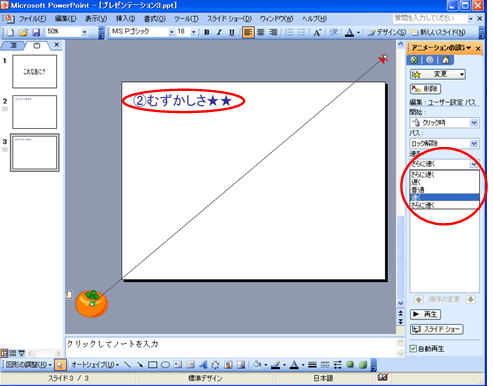Open the 挿入 menu
The height and width of the screenshot is (386, 493).
(x=125, y=19)
